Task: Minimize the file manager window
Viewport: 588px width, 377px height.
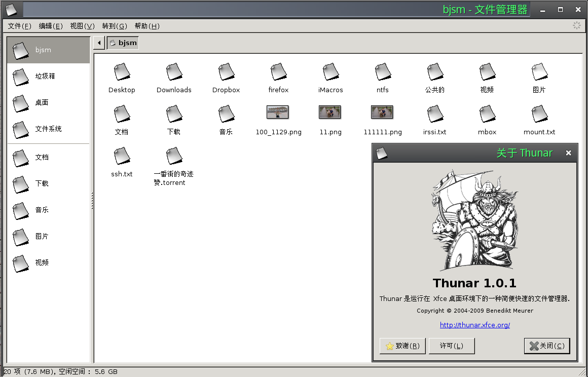Action: click(543, 10)
